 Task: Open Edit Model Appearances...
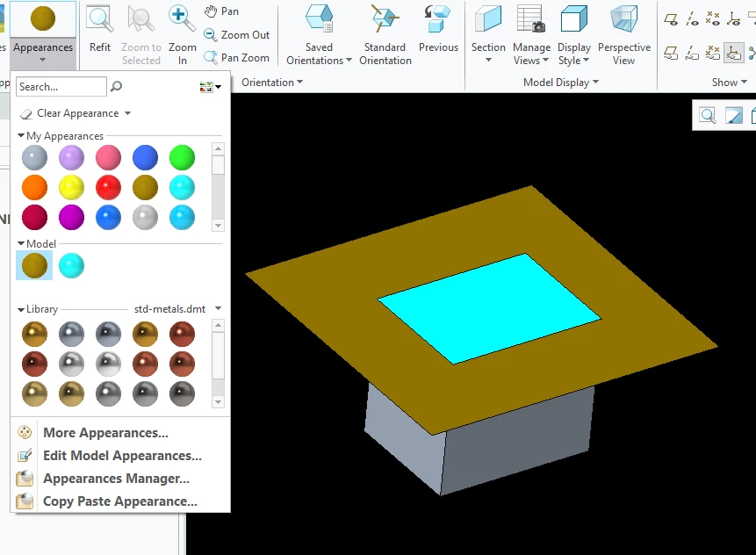(122, 456)
